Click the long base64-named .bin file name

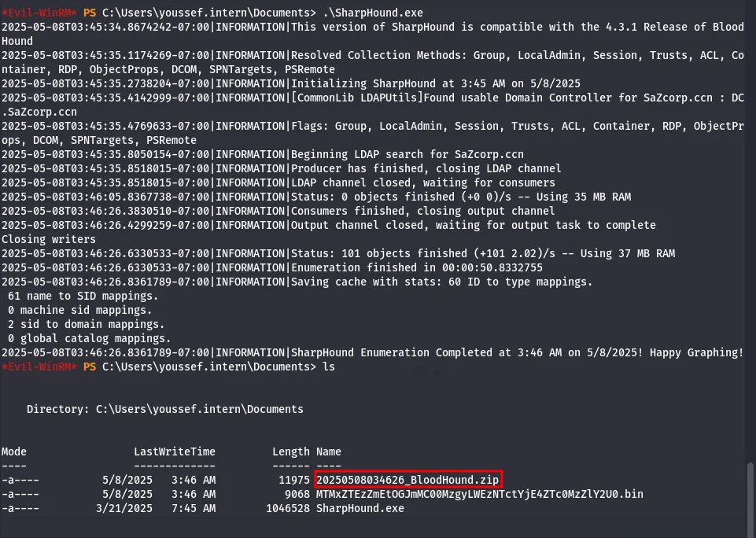480,494
